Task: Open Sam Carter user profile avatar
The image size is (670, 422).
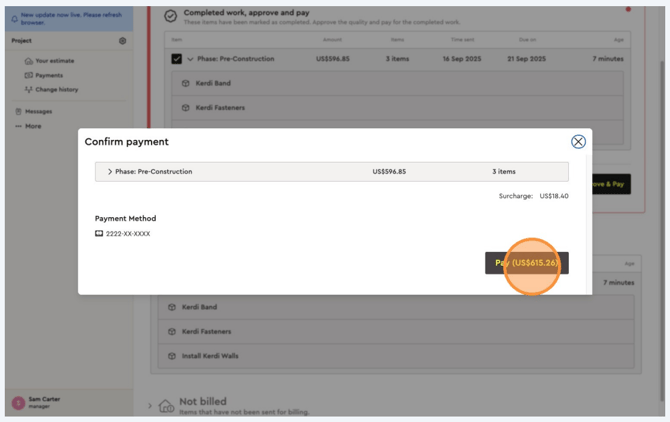Action: coord(18,402)
